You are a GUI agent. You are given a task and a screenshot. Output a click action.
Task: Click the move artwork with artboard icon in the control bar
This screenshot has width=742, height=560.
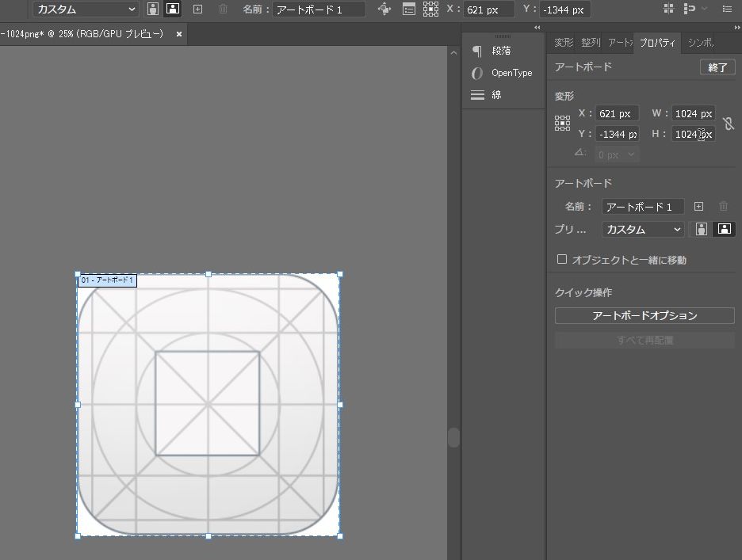[384, 10]
